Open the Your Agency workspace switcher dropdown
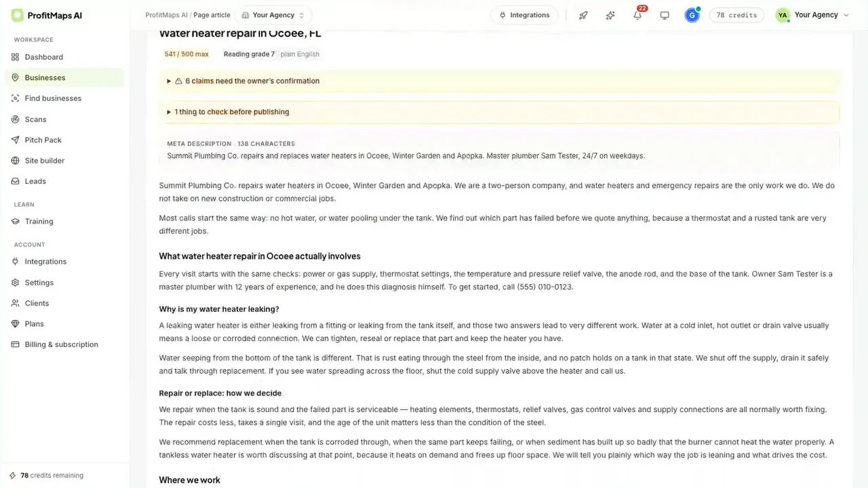Viewport: 868px width, 488px height. coord(273,15)
